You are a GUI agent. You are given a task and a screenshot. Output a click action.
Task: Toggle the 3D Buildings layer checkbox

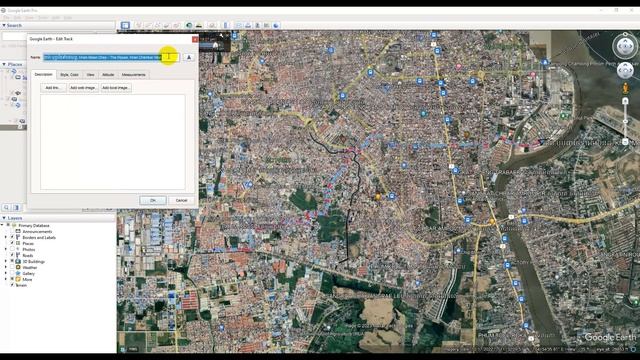pos(12,261)
